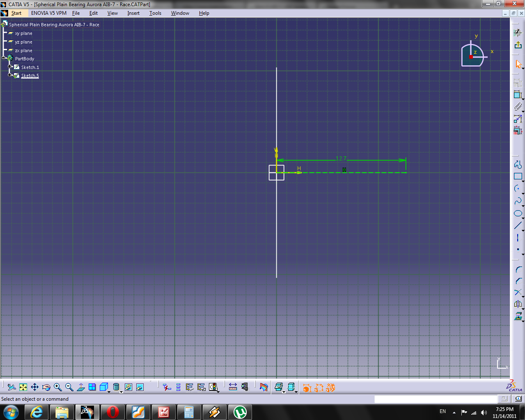Open the shading mode dropdown arrow

[121, 392]
